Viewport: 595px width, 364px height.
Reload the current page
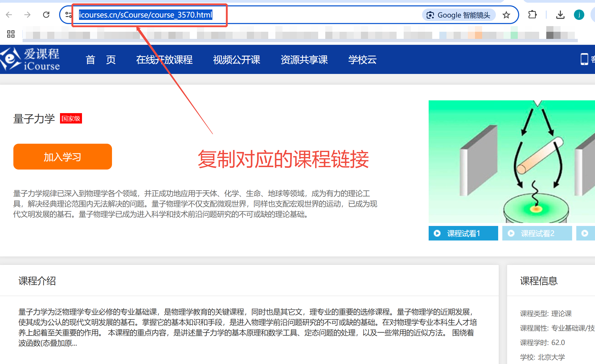(x=46, y=15)
